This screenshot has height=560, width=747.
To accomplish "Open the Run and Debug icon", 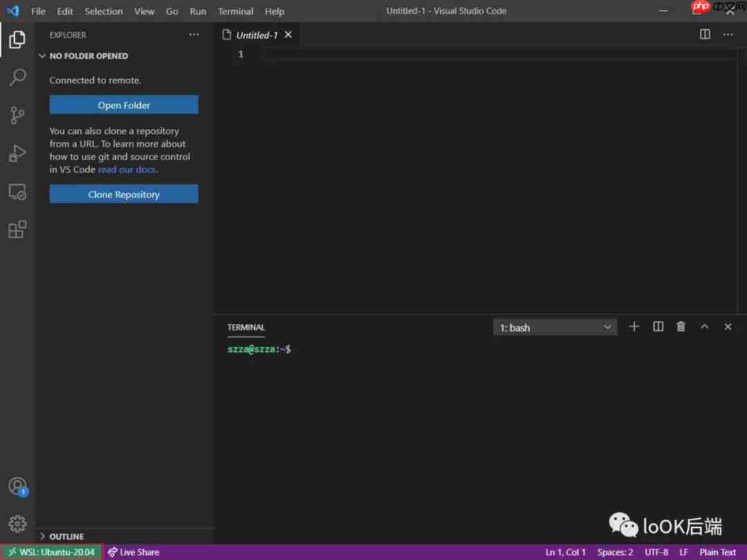I will coord(17,153).
